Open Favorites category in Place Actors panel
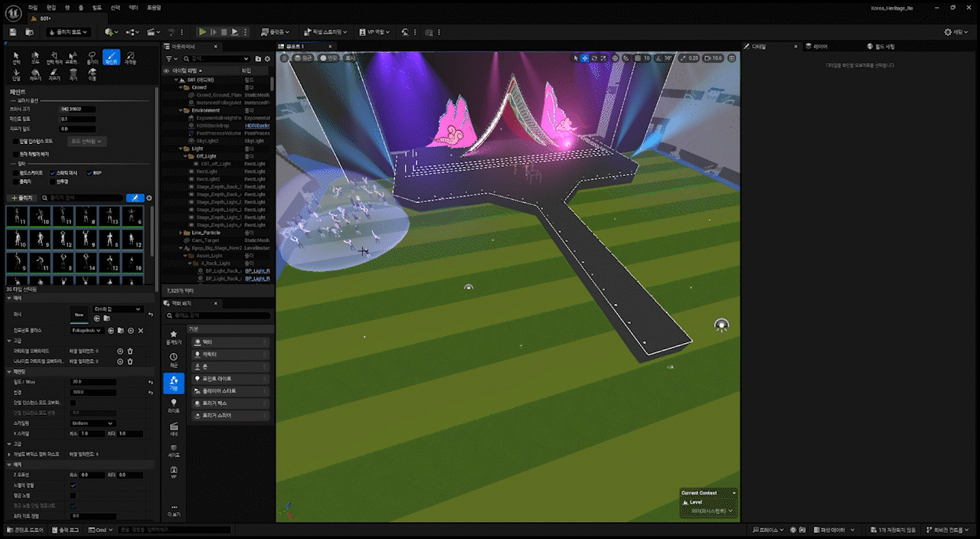980x539 pixels. coord(174,337)
